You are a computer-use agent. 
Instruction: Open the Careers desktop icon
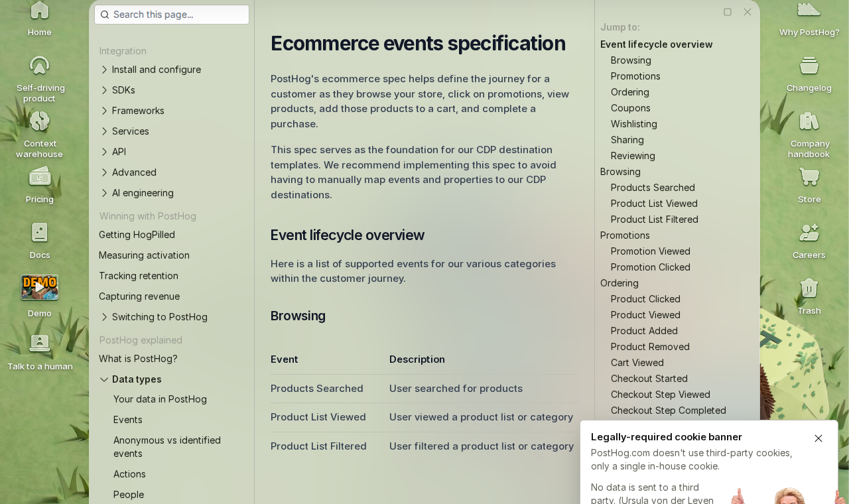(x=809, y=240)
